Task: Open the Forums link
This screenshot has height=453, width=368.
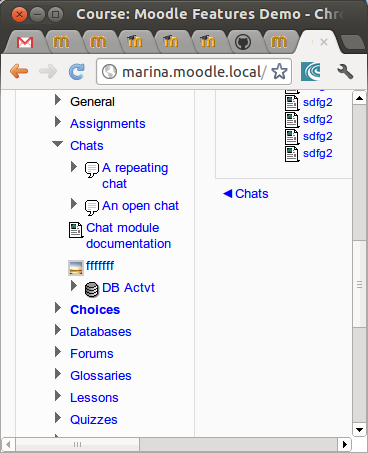Action: pyautogui.click(x=92, y=354)
